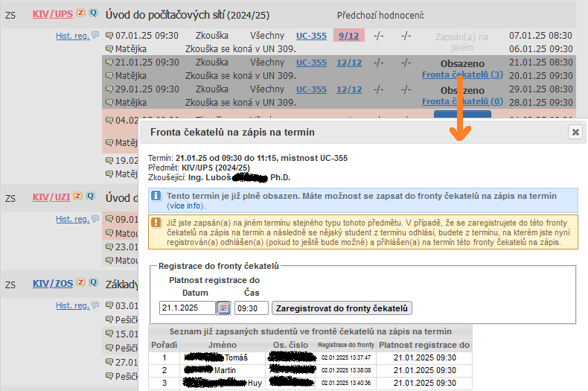588x391 pixels.
Task: Click the comment bubble before 19.02 term
Action: tap(109, 161)
